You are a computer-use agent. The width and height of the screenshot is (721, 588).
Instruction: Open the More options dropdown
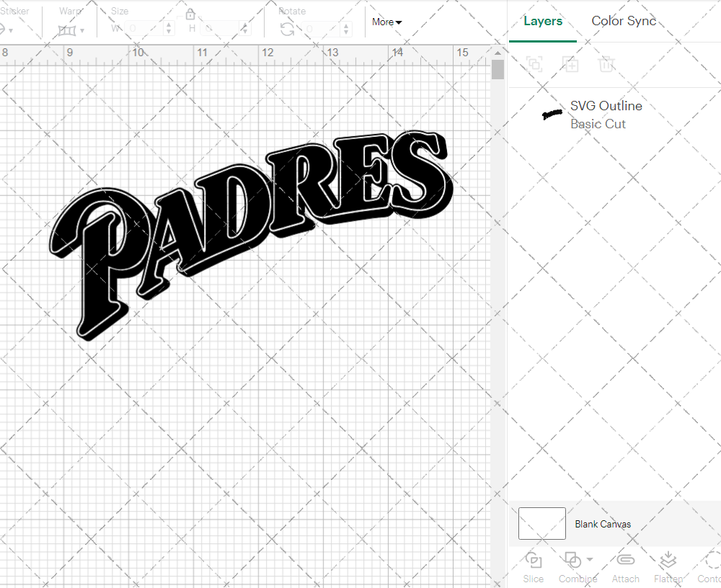click(x=386, y=22)
